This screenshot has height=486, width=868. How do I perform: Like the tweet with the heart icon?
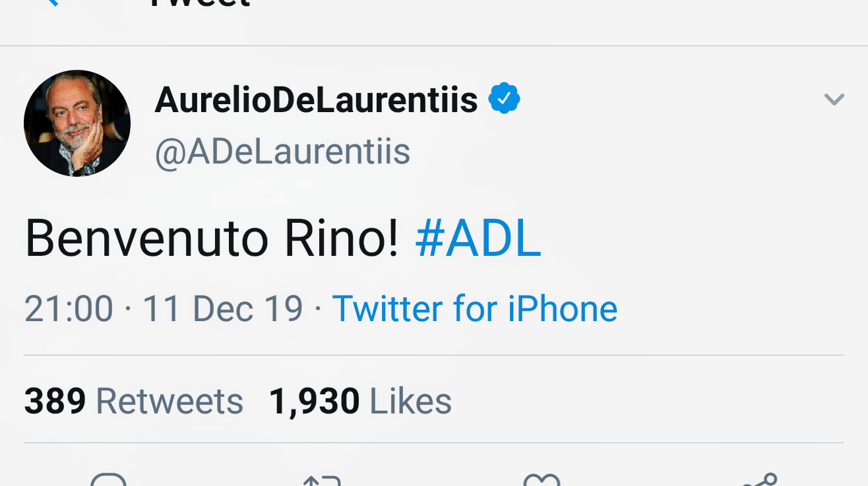click(x=541, y=480)
